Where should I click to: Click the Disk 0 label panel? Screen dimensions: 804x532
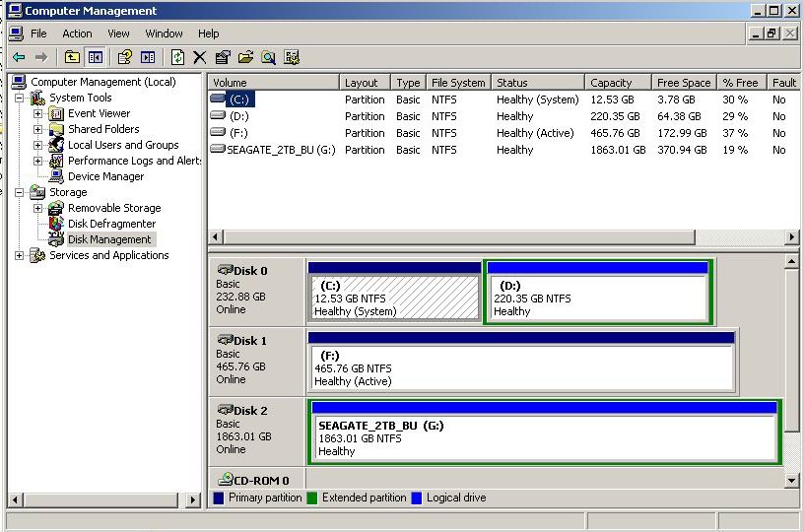pyautogui.click(x=257, y=291)
